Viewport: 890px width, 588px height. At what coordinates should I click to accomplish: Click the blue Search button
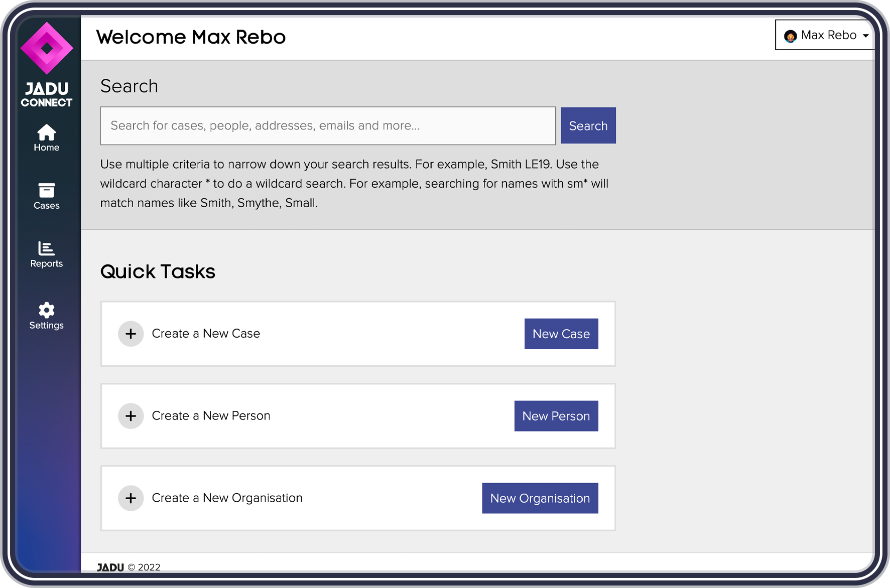click(x=588, y=125)
